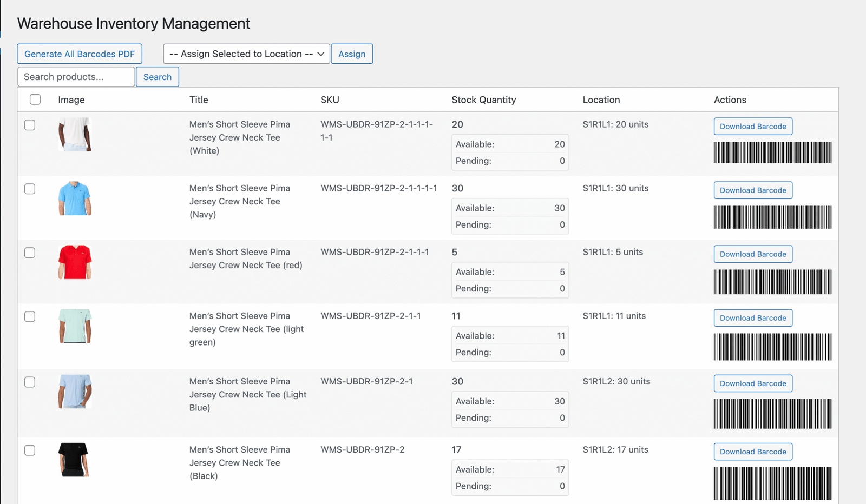
Task: Click location S1R1L2: 30 units
Action: (x=616, y=381)
